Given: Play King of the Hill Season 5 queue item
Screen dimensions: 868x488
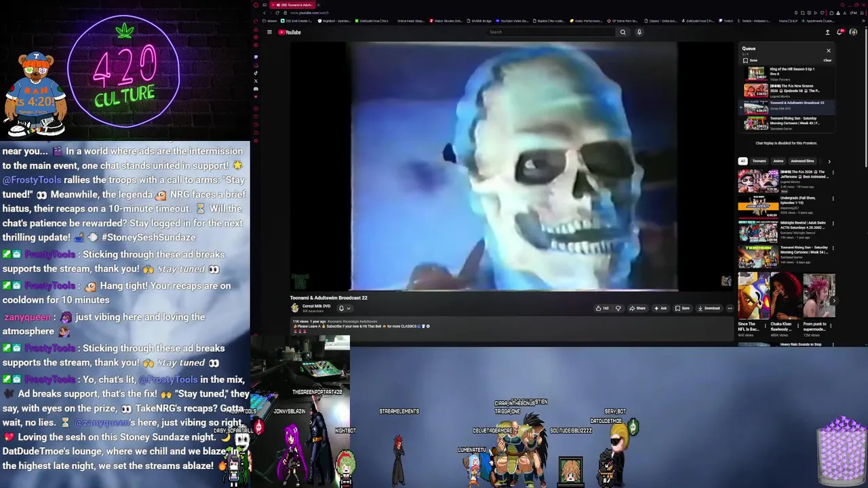Looking at the screenshot, I should point(787,73).
